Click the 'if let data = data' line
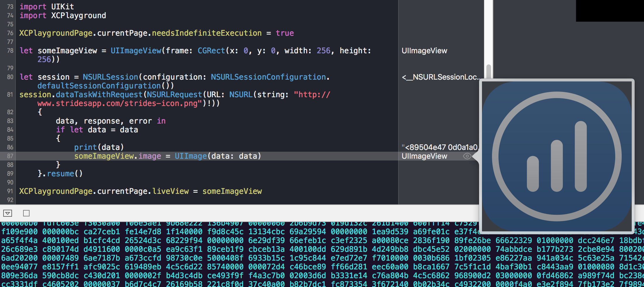The image size is (644, 287). tap(97, 130)
